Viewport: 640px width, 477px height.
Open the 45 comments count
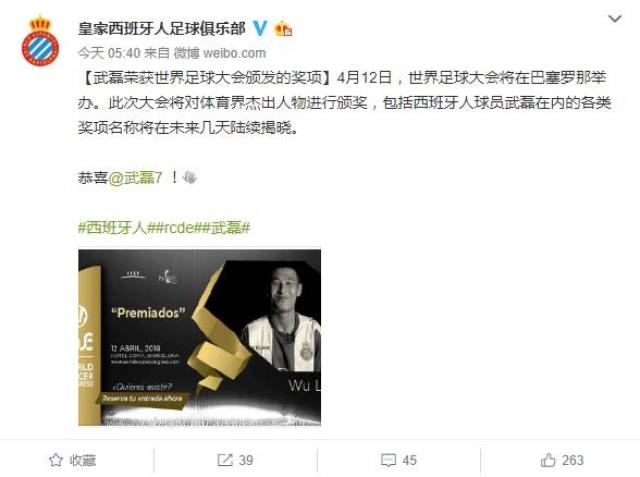409,460
